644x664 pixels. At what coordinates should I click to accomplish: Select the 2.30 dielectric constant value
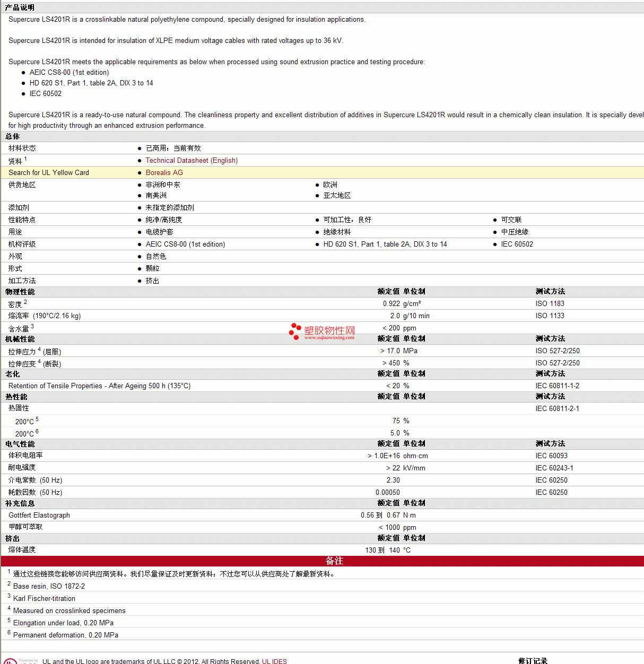[393, 480]
